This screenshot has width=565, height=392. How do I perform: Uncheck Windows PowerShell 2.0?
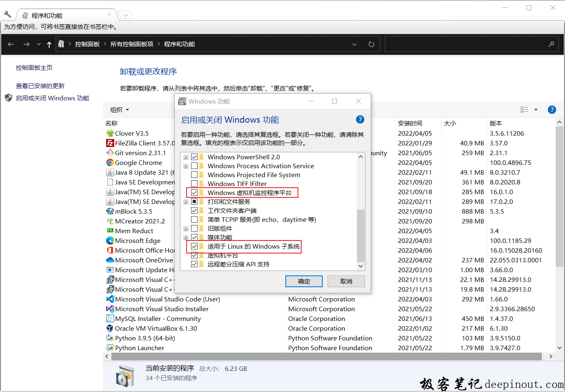[x=194, y=157]
